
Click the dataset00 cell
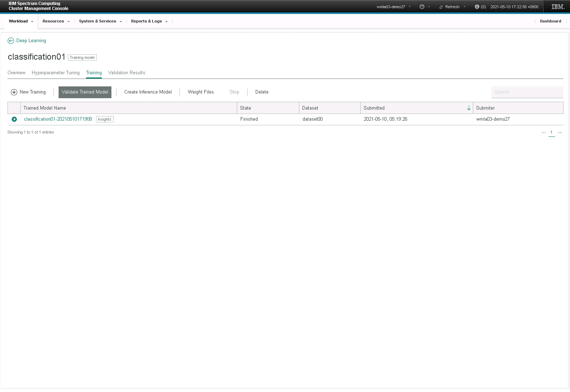312,119
